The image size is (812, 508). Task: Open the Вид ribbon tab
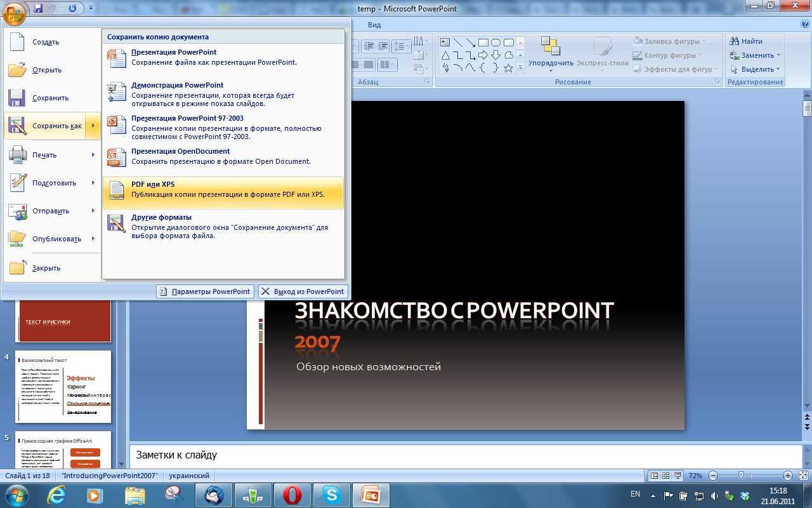[x=374, y=25]
